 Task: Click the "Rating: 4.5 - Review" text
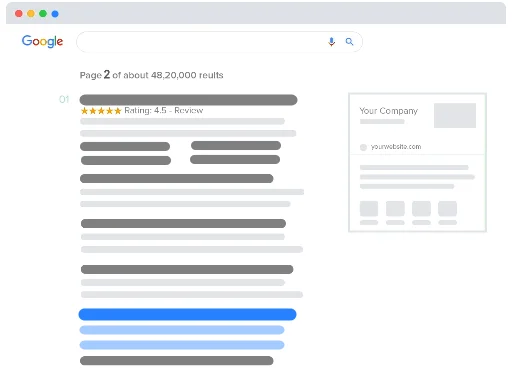(x=163, y=110)
